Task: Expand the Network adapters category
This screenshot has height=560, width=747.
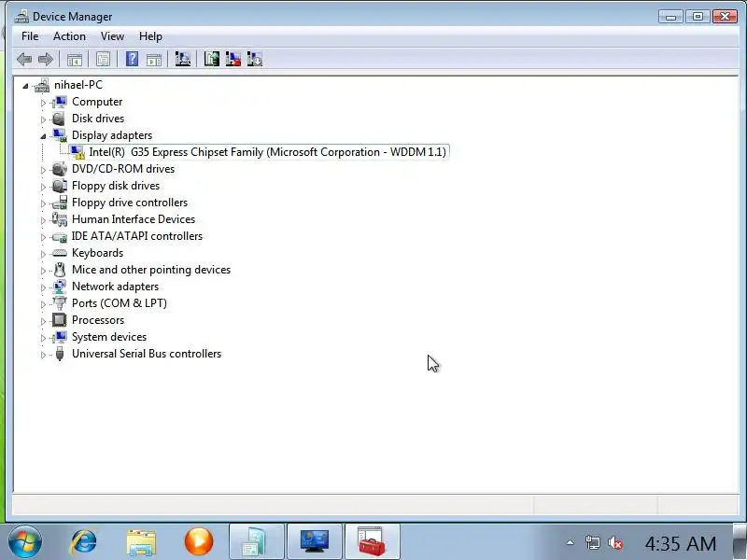Action: 43,287
